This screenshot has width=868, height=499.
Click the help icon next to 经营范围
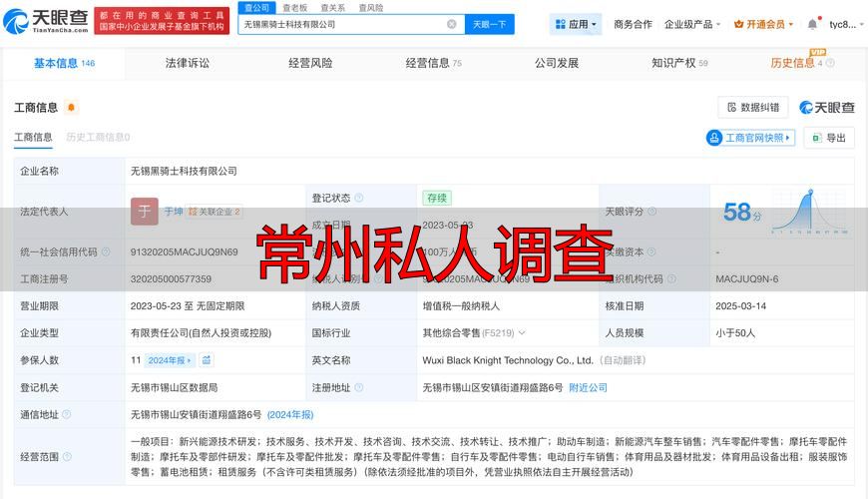click(67, 457)
